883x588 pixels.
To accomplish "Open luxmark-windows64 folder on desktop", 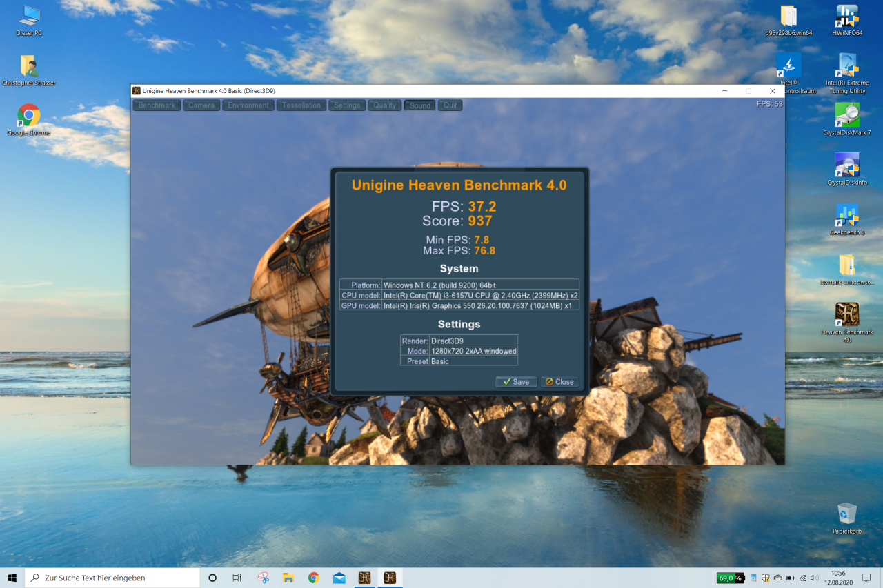I will click(847, 270).
